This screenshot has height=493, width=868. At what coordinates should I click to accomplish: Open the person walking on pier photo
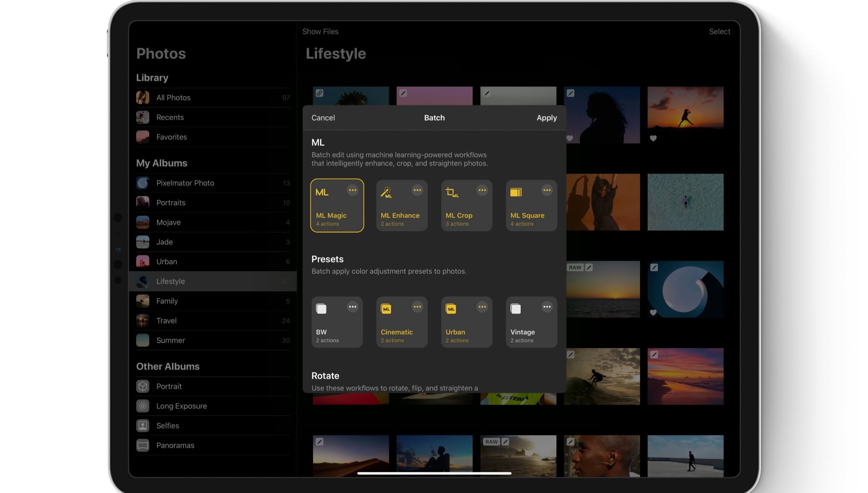click(685, 456)
